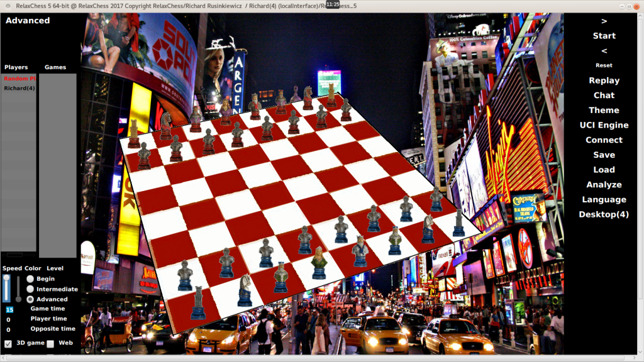Click the Game time field showing 15
Image resolution: width=644 pixels, height=362 pixels.
pyautogui.click(x=9, y=310)
